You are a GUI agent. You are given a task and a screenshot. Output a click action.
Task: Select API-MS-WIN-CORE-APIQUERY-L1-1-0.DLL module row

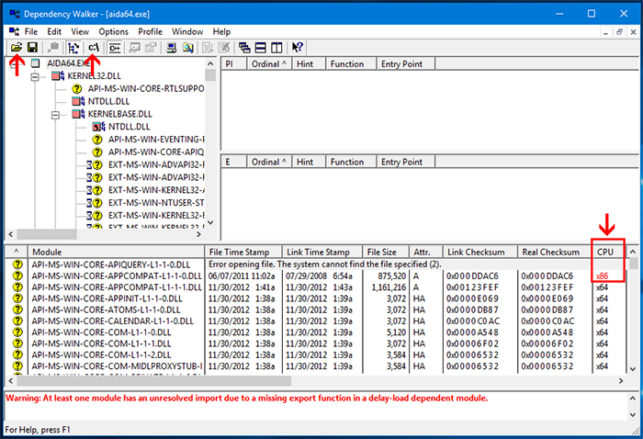click(x=316, y=264)
